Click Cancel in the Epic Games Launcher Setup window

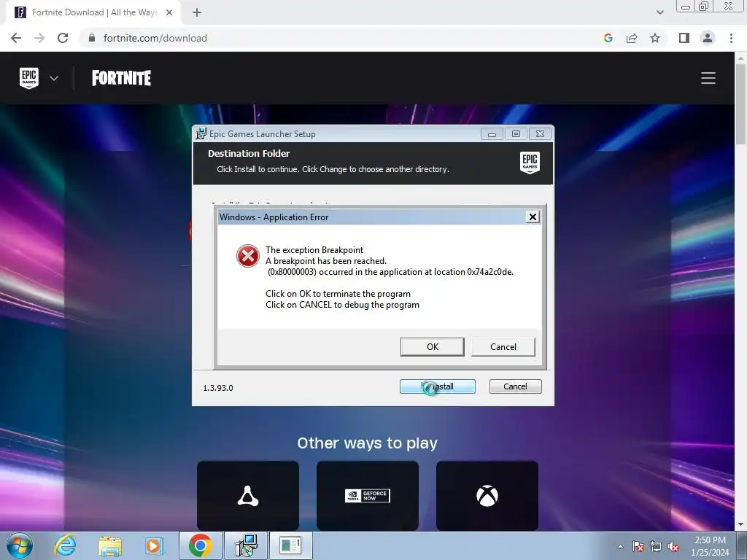[515, 386]
